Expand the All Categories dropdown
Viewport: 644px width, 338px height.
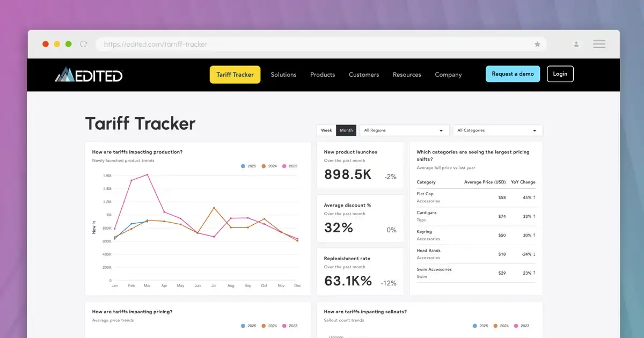tap(497, 130)
